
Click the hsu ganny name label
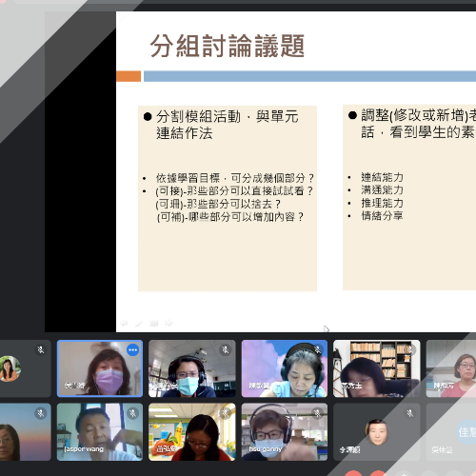click(266, 448)
